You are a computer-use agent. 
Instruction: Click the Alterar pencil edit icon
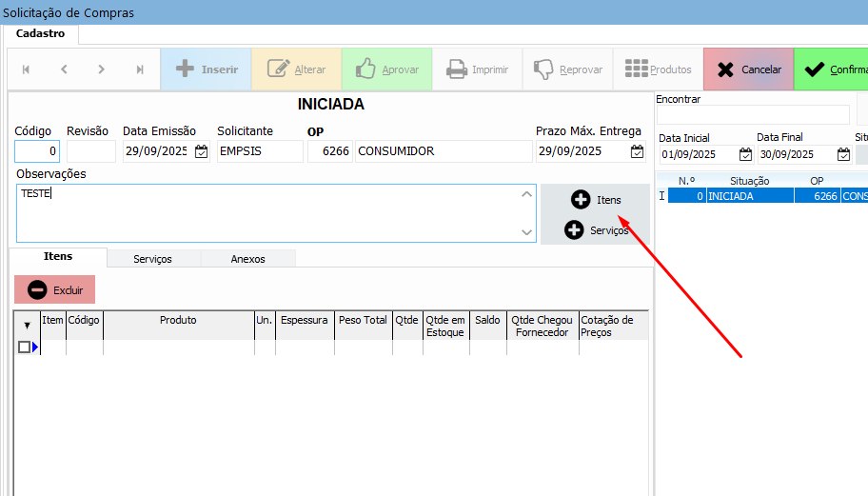coord(279,69)
